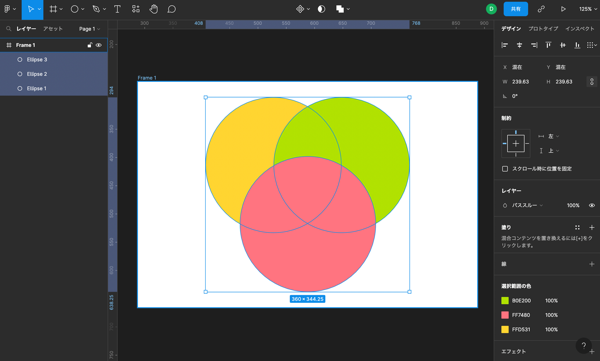600x361 pixels.
Task: Click the copy link icon
Action: 541,9
